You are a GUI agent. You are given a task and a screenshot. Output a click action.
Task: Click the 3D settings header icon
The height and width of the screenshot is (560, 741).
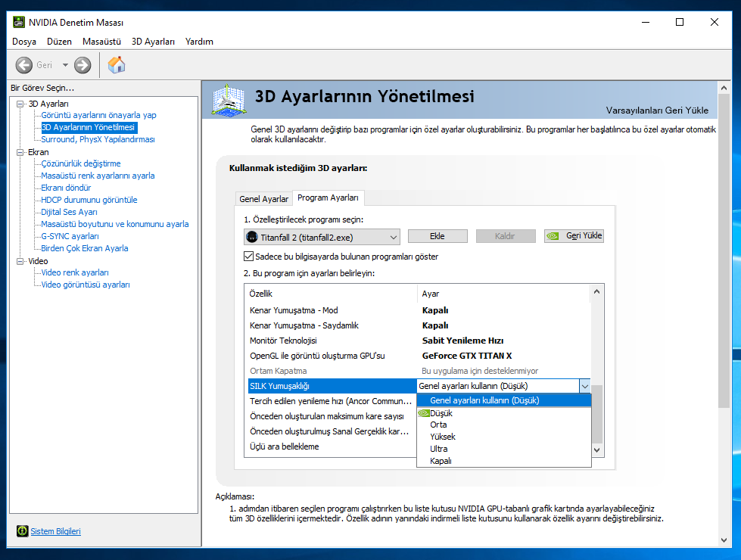pyautogui.click(x=229, y=100)
